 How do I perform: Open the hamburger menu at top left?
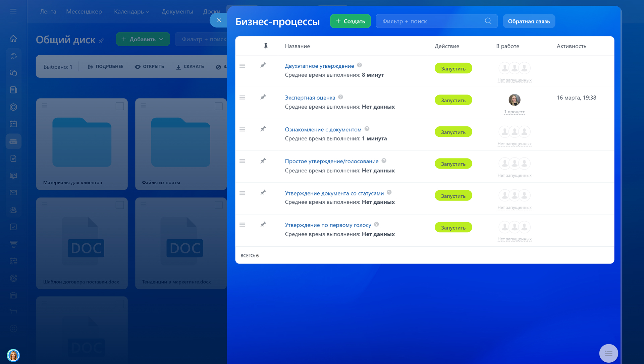(x=13, y=11)
